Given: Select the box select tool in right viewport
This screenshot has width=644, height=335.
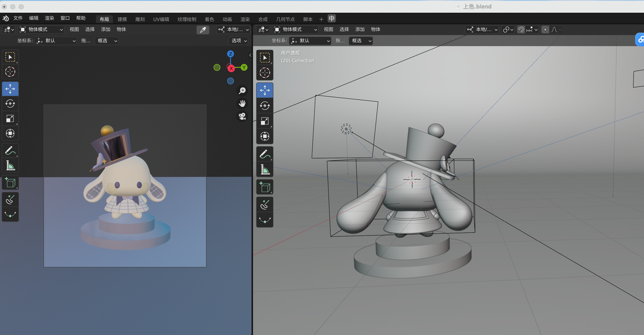Looking at the screenshot, I should coord(265,58).
